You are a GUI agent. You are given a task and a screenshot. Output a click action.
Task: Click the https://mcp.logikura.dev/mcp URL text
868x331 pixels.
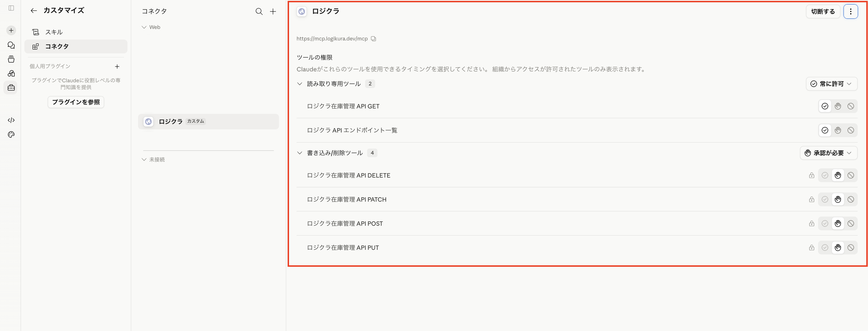coord(332,39)
